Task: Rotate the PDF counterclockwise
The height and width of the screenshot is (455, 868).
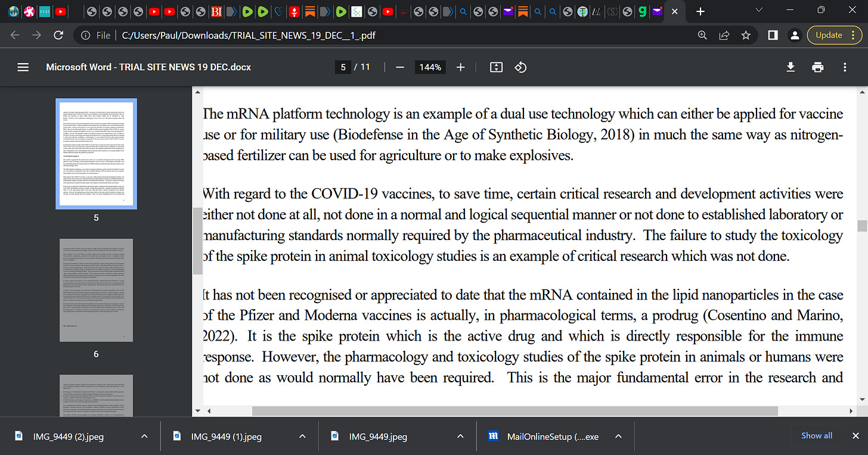Action: point(520,67)
